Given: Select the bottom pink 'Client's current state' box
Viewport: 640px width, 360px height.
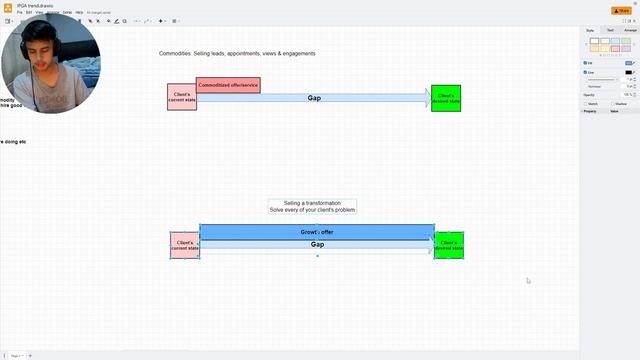Looking at the screenshot, I should pyautogui.click(x=185, y=245).
